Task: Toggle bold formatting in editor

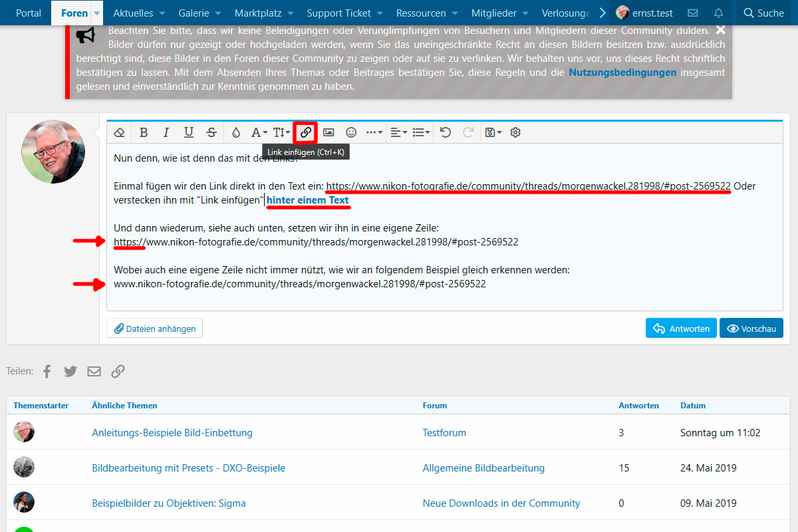Action: pos(144,132)
